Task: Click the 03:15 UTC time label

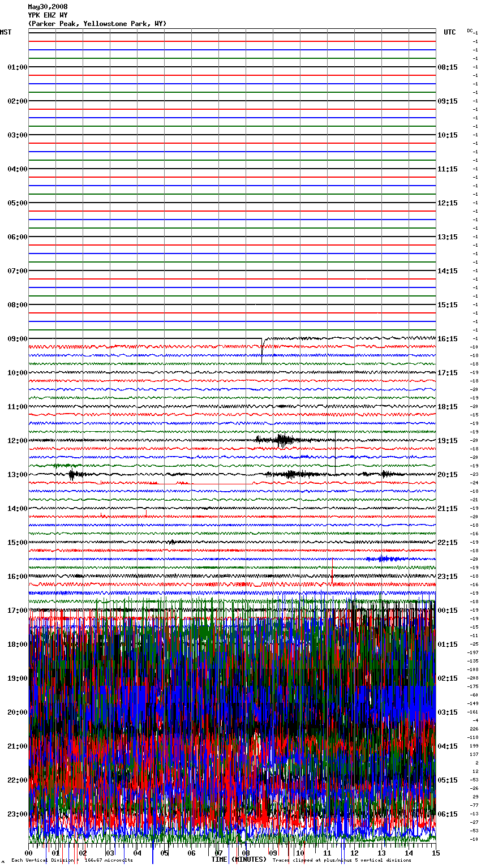Action: click(x=448, y=712)
